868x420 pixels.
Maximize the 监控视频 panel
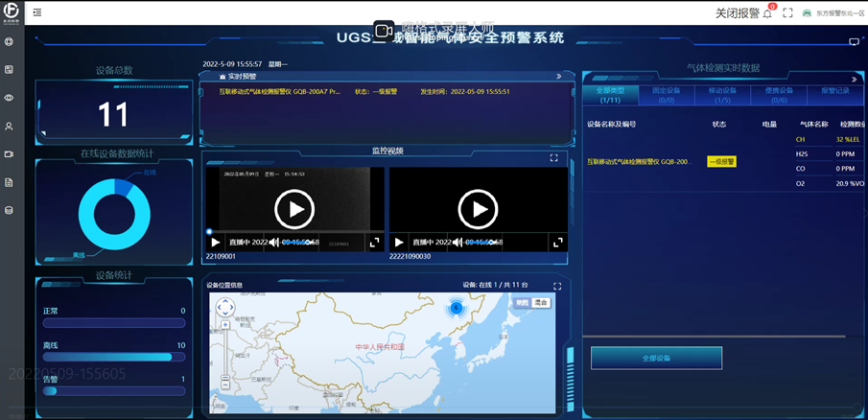[553, 158]
